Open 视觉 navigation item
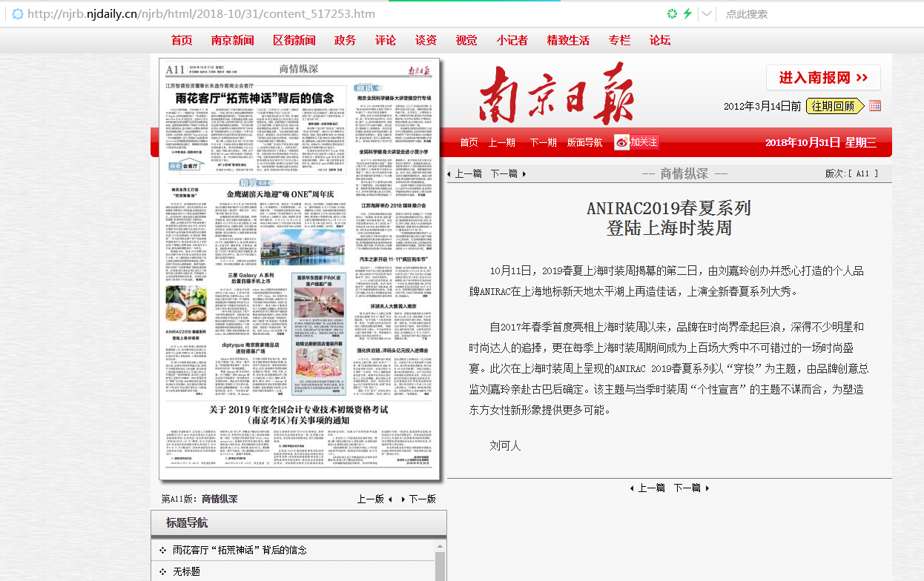924x581 pixels. [466, 40]
